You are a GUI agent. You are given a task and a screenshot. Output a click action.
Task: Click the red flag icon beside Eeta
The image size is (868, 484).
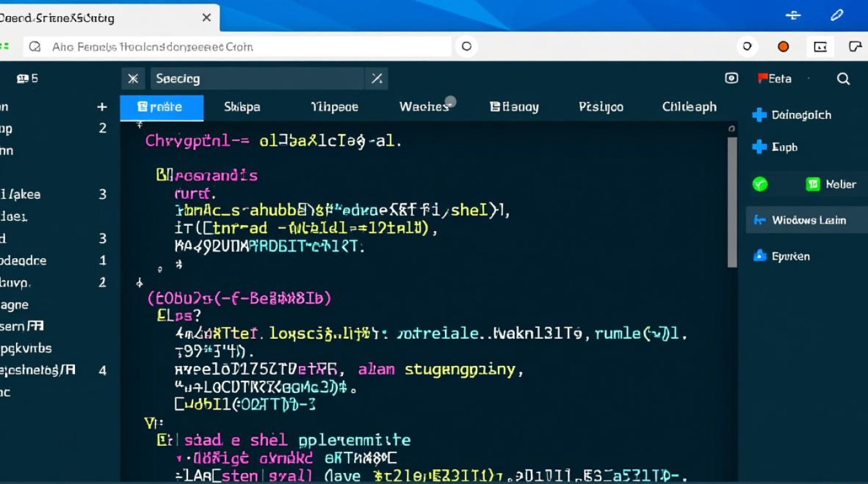[x=763, y=78]
